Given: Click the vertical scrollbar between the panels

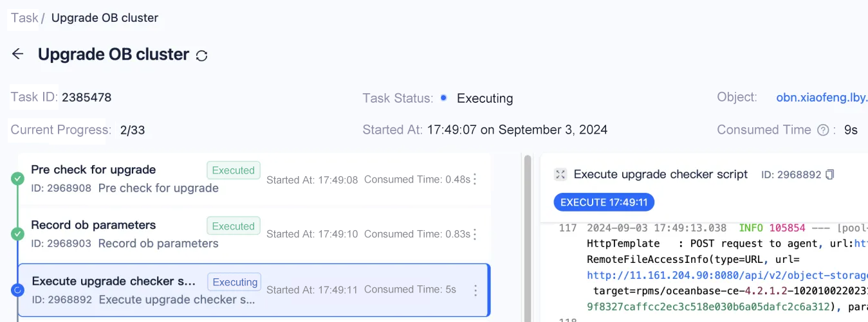Looking at the screenshot, I should (x=528, y=238).
